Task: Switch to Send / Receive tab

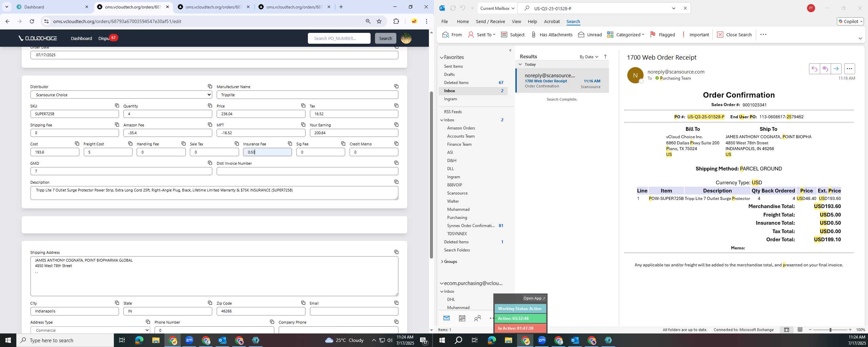Action: click(490, 21)
